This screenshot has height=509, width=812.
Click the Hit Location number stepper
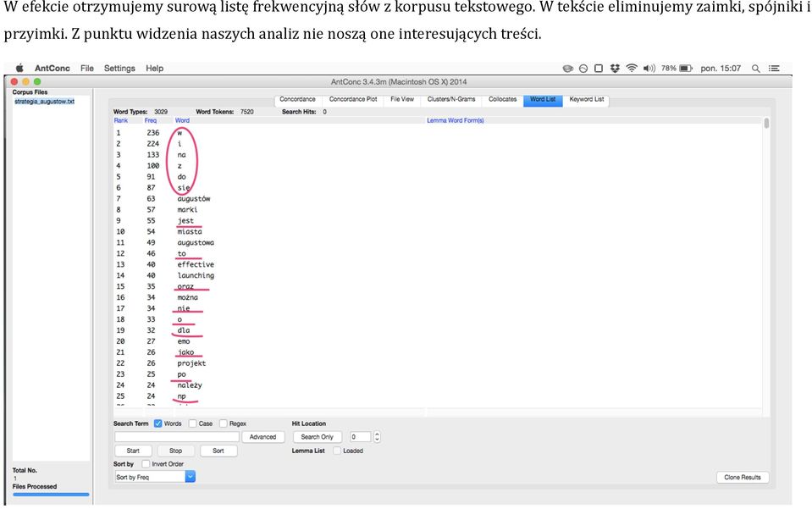pyautogui.click(x=377, y=437)
